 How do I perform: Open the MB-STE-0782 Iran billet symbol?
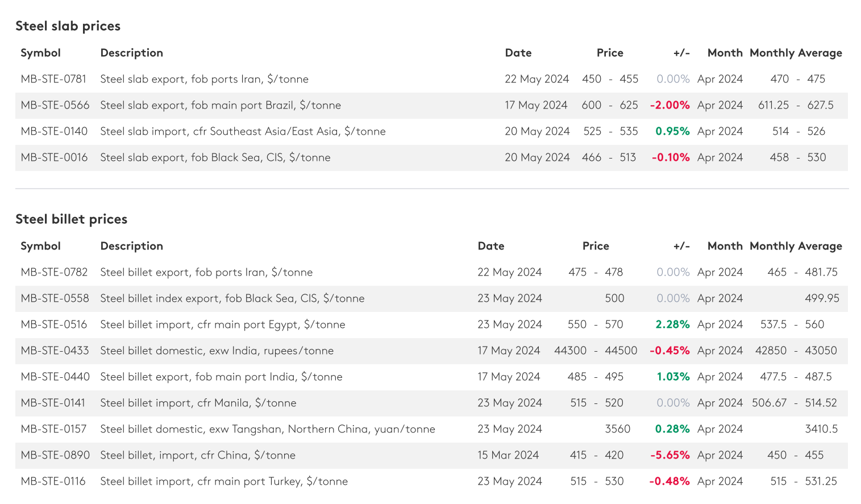coord(54,272)
